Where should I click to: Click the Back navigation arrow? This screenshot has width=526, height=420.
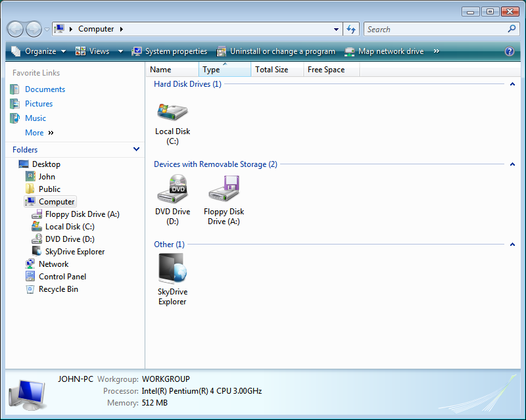point(16,29)
